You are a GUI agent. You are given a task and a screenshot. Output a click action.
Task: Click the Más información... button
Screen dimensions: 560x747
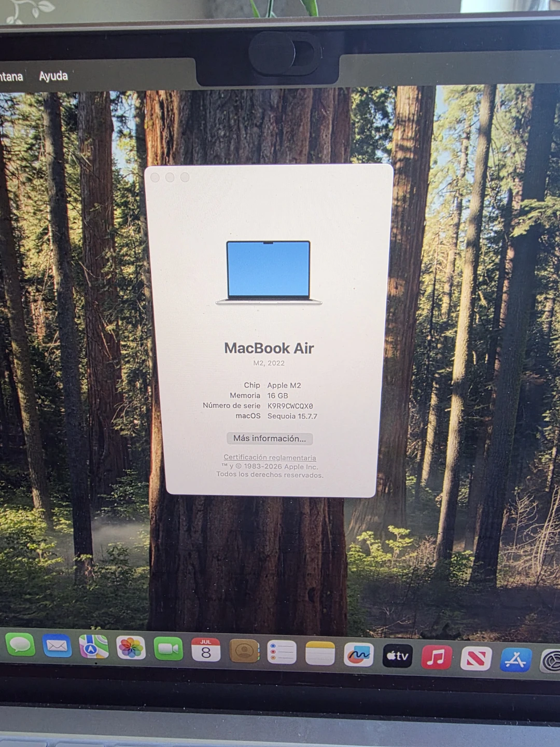tap(270, 439)
